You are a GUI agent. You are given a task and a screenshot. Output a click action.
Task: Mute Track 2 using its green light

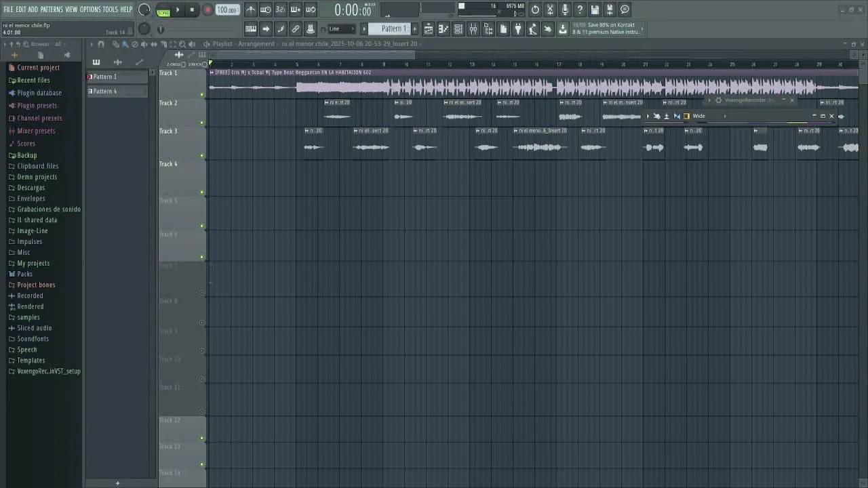(201, 123)
